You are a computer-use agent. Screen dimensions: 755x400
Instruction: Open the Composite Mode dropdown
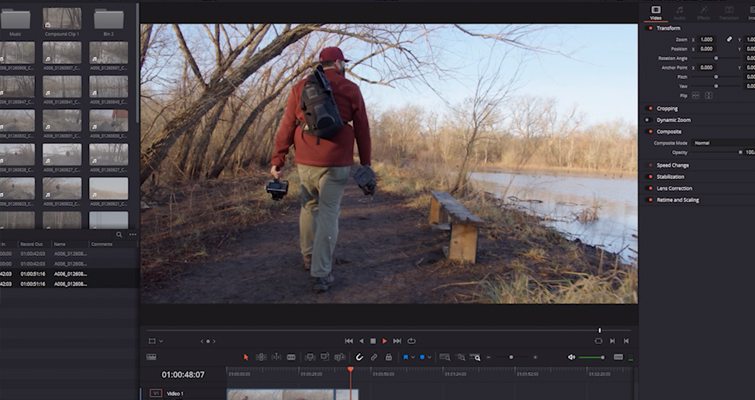point(715,143)
